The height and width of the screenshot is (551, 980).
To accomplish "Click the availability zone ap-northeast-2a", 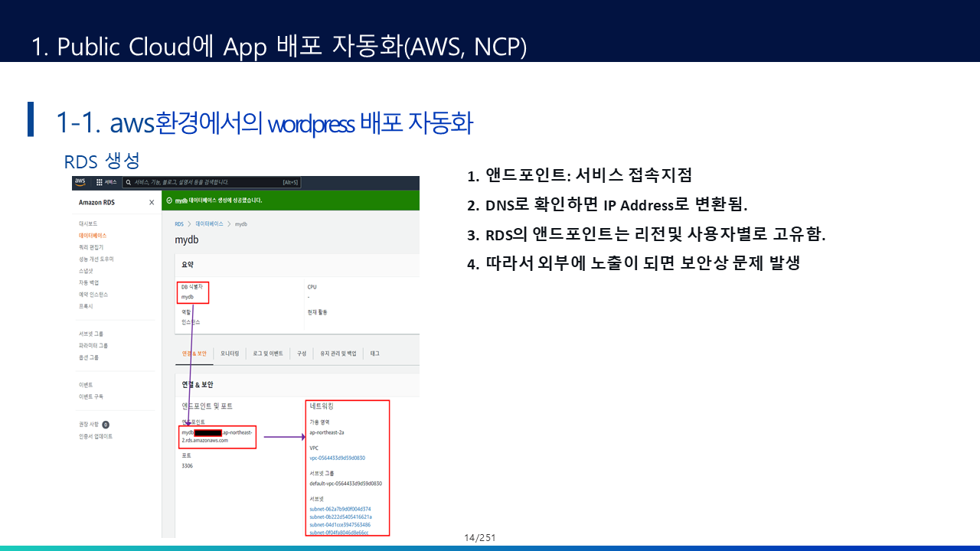I will (x=327, y=432).
